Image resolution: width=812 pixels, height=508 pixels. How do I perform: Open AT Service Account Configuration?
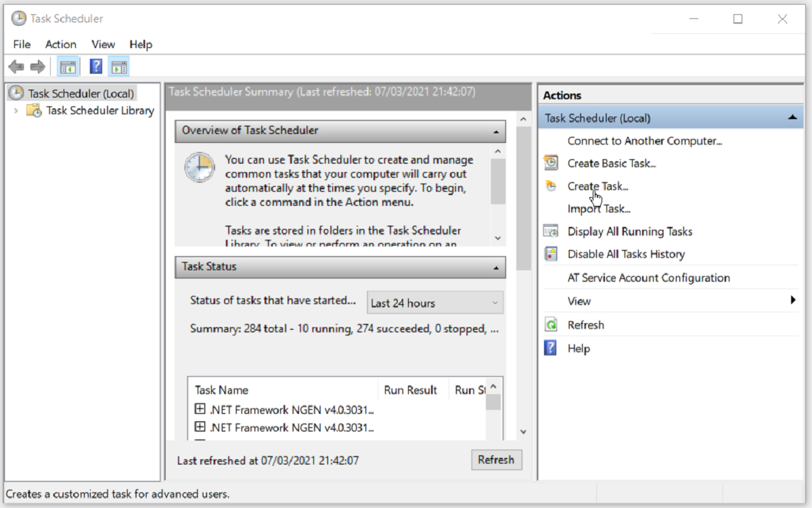tap(649, 278)
